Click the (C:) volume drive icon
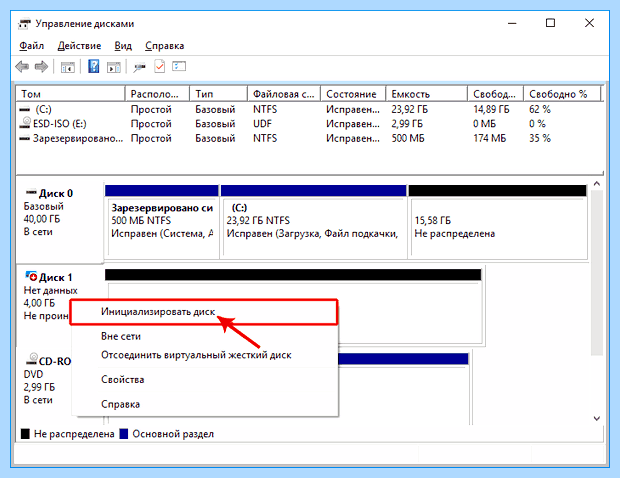 point(25,110)
